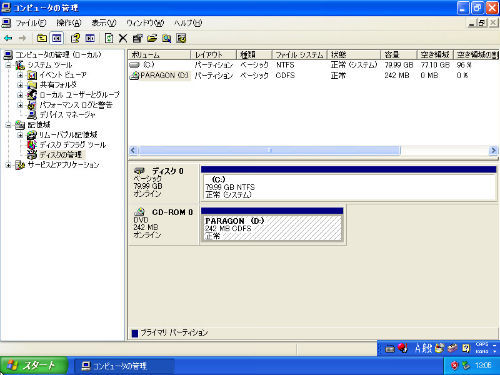Screen dimensions: 500x375
Task: Select the PARAGON (D:) volume row in the list
Action: [313, 75]
